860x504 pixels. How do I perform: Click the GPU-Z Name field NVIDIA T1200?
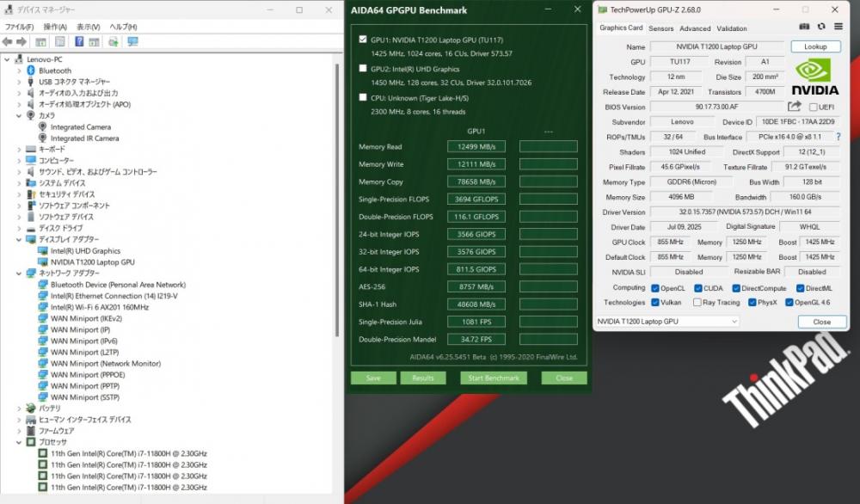[x=717, y=46]
